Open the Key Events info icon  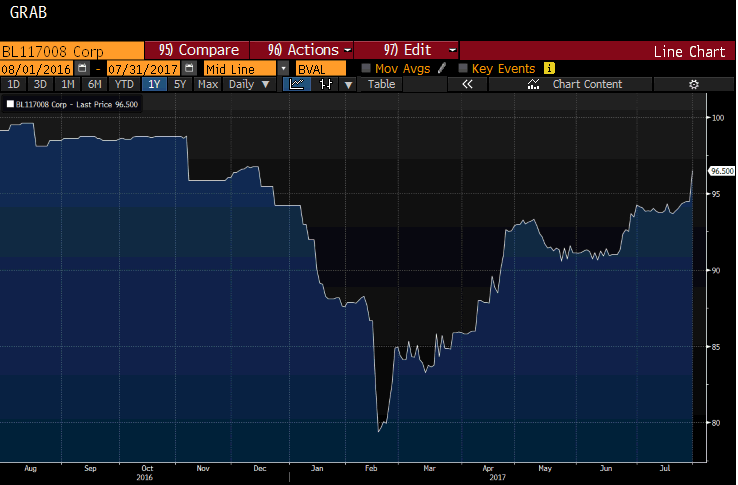tap(549, 68)
